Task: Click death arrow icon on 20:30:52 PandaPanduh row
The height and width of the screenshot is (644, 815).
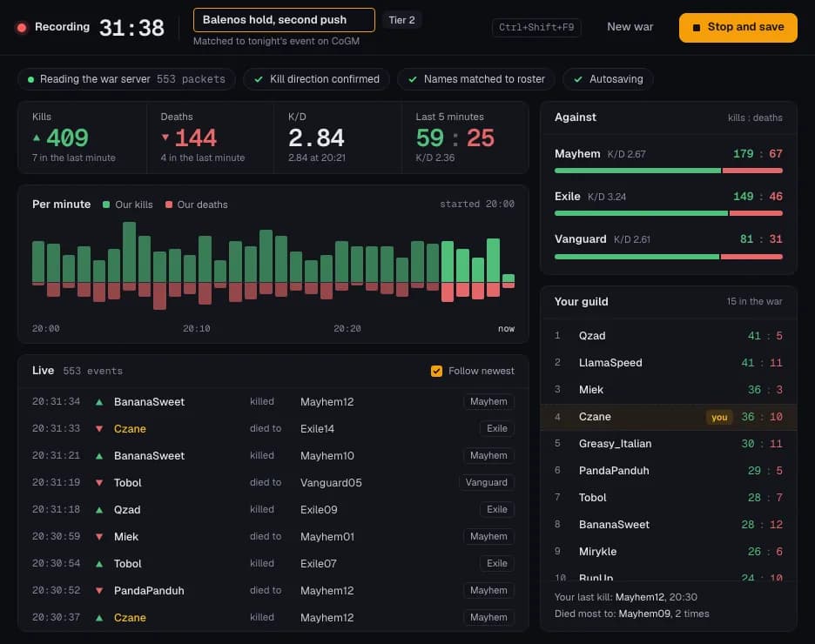Action: point(99,591)
